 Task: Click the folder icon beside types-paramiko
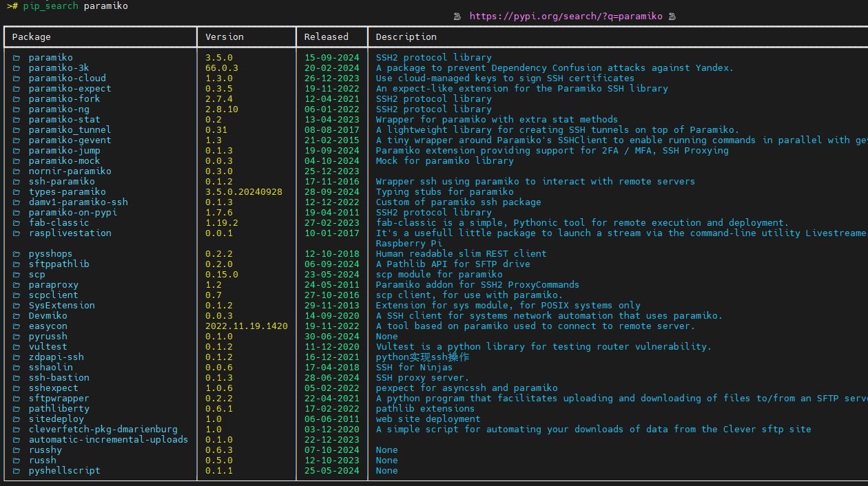point(16,192)
